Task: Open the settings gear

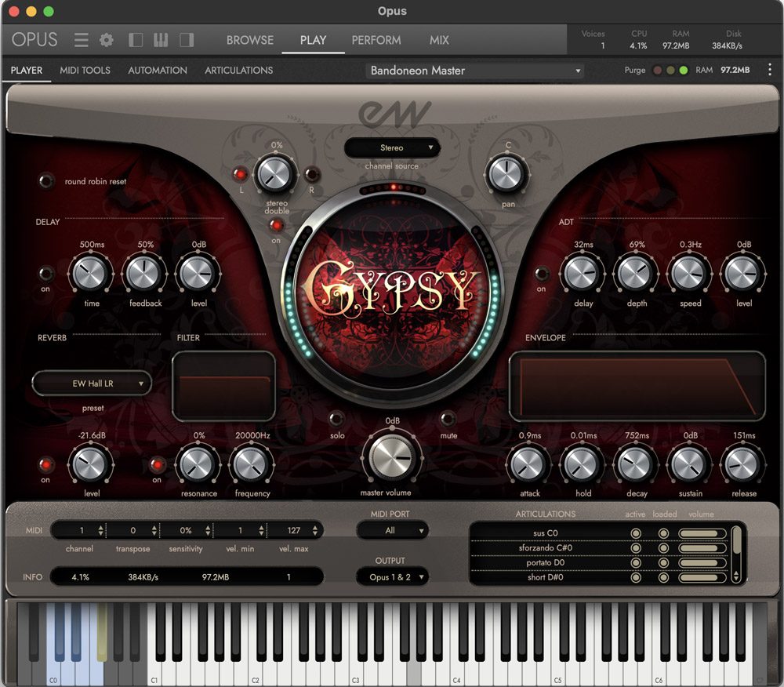Action: (107, 39)
